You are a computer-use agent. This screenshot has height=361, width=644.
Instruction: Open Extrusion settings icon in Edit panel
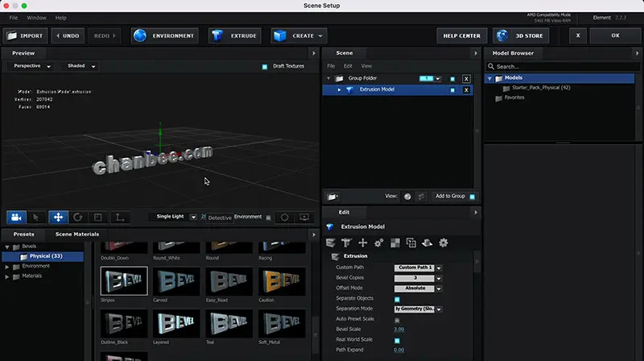pos(331,243)
